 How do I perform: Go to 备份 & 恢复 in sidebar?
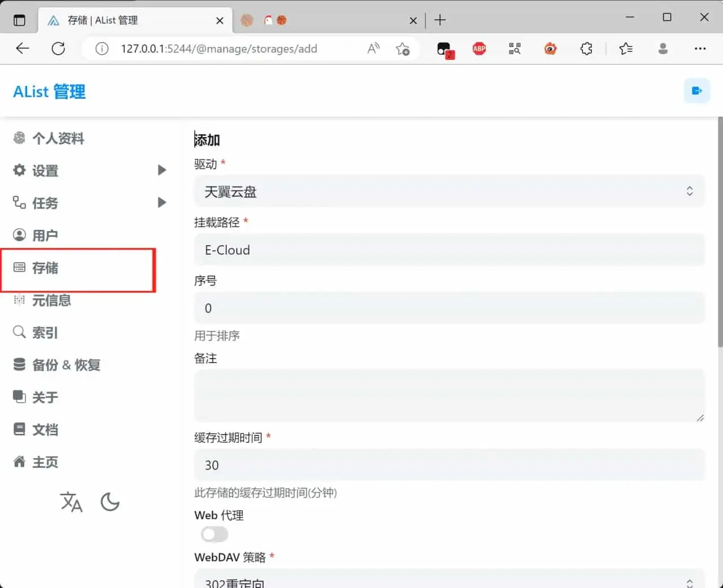[x=66, y=365]
